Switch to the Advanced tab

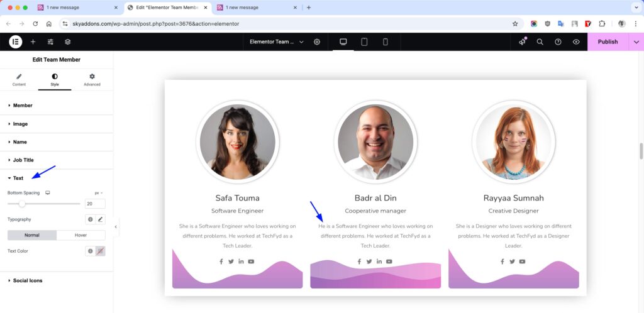point(92,80)
